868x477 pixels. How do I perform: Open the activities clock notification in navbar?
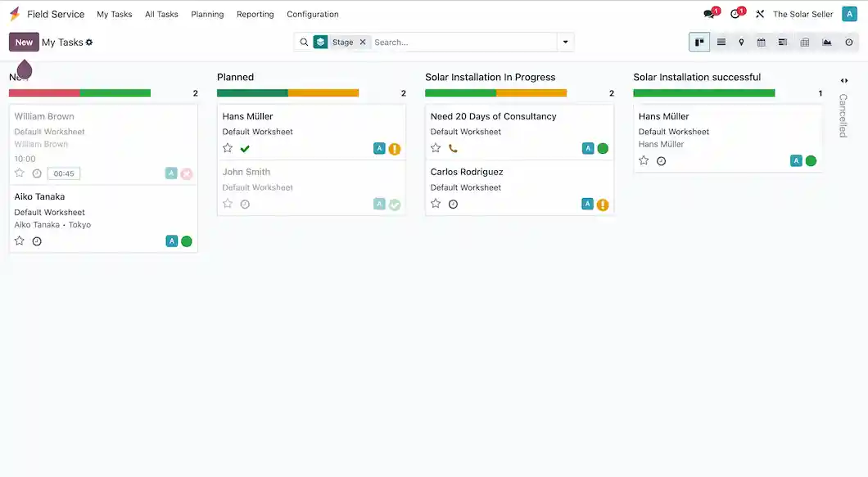735,14
